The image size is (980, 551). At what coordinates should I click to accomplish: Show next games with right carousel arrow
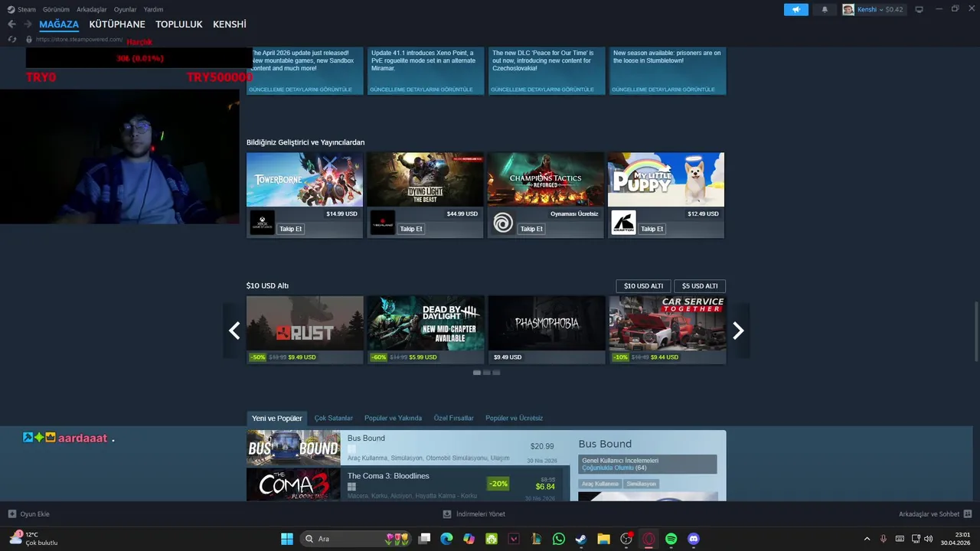click(x=738, y=331)
